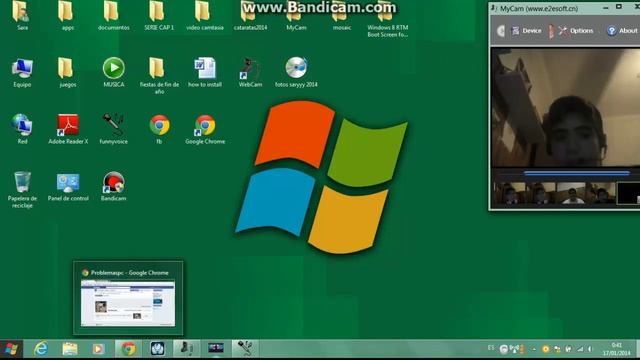Click the taskbar clock showing 17/01/2014
Image resolution: width=640 pixels, height=360 pixels.
pos(617,349)
